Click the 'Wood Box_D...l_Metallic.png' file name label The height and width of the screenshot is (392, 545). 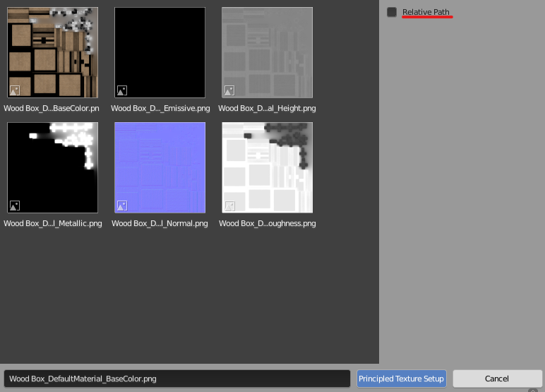tap(53, 223)
